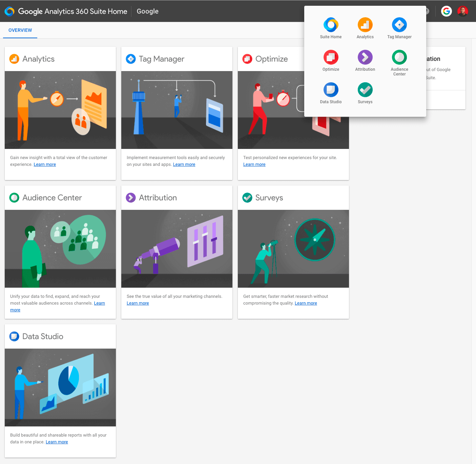This screenshot has width=476, height=464.
Task: Click the Google G icon in the header
Action: 447,11
